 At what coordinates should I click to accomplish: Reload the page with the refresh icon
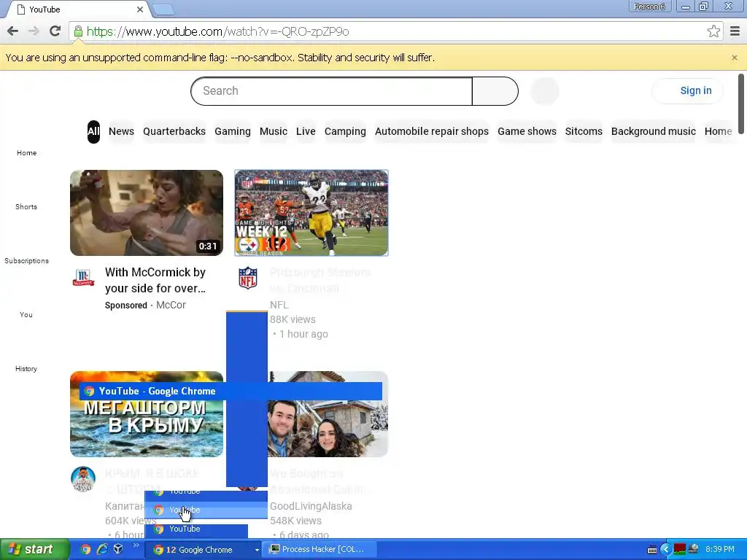tap(55, 31)
